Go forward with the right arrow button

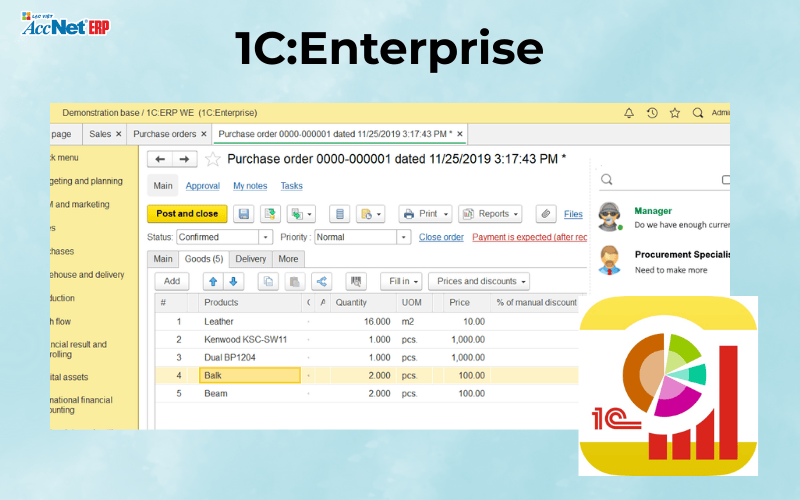184,159
